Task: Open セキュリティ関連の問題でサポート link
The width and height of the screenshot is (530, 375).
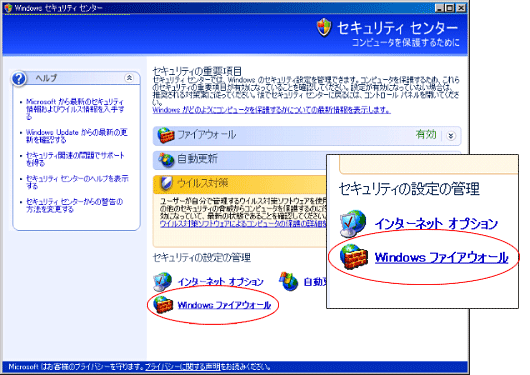Action: [x=75, y=159]
